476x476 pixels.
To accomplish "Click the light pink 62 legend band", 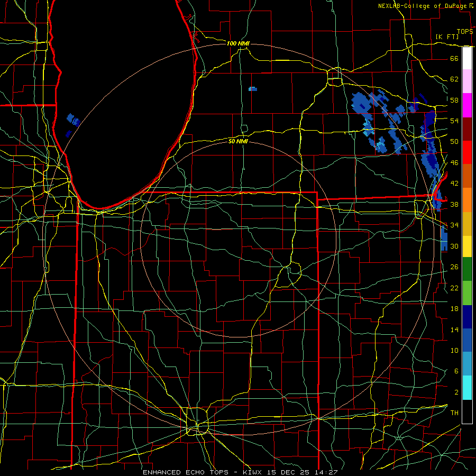I will tap(467, 81).
